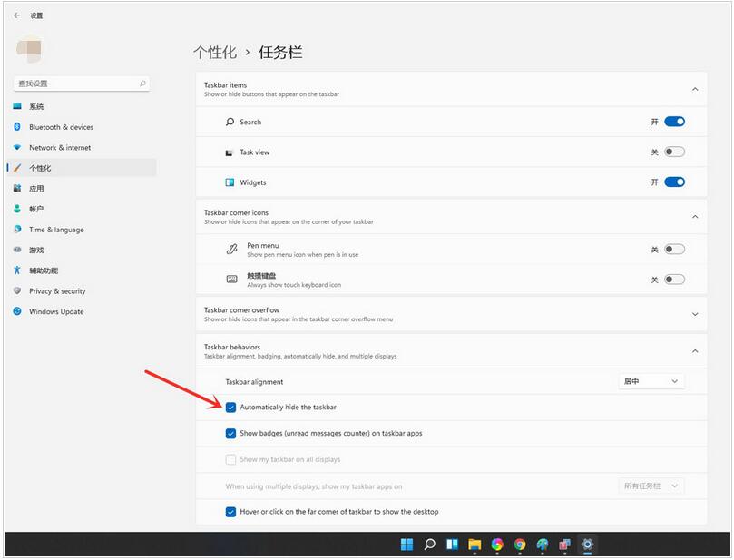
Task: Turn off the Search toggle
Action: 674,122
